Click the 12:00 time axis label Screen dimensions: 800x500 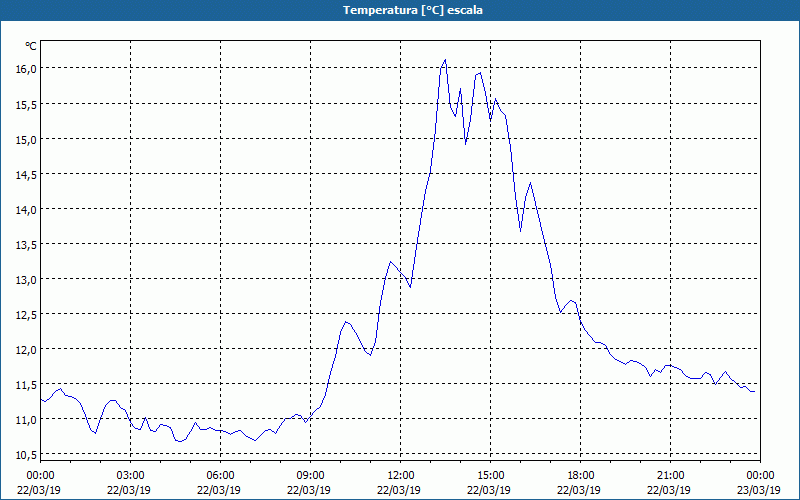coord(401,476)
